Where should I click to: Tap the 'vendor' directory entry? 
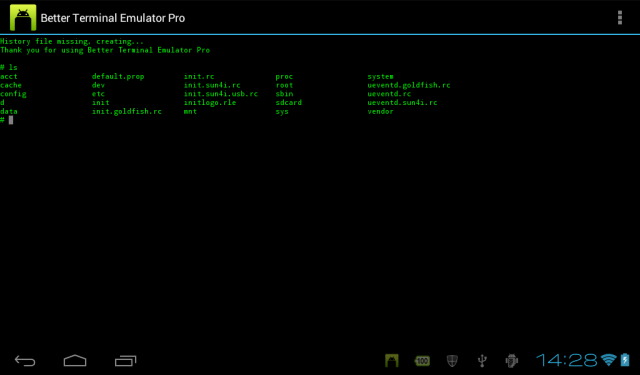coord(380,111)
